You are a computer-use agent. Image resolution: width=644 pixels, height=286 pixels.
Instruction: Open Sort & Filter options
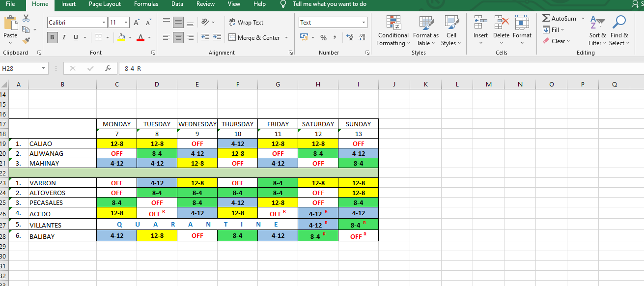pyautogui.click(x=597, y=31)
